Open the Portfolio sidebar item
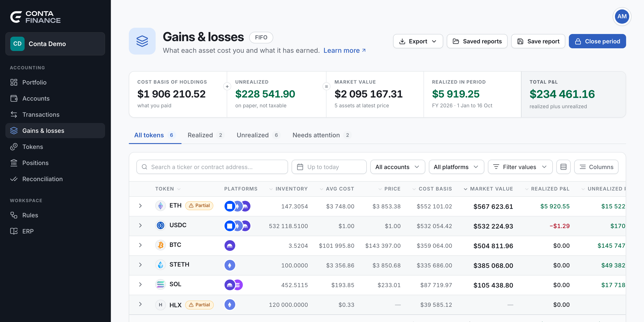The image size is (644, 322). pyautogui.click(x=55, y=82)
